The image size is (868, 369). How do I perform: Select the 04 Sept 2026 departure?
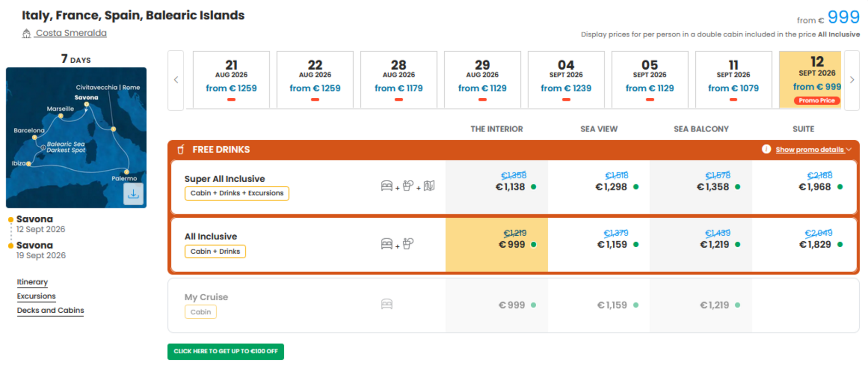click(566, 80)
